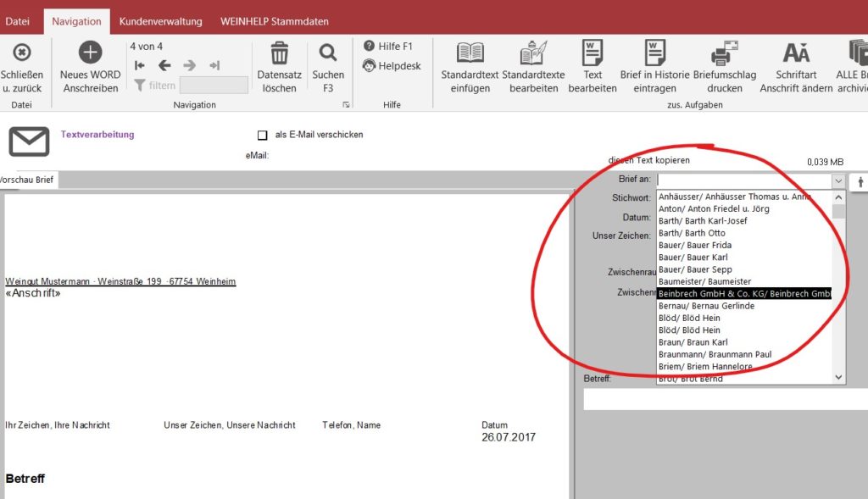The height and width of the screenshot is (499, 868).
Task: Expand the Brief an dropdown arrow
Action: [x=837, y=180]
